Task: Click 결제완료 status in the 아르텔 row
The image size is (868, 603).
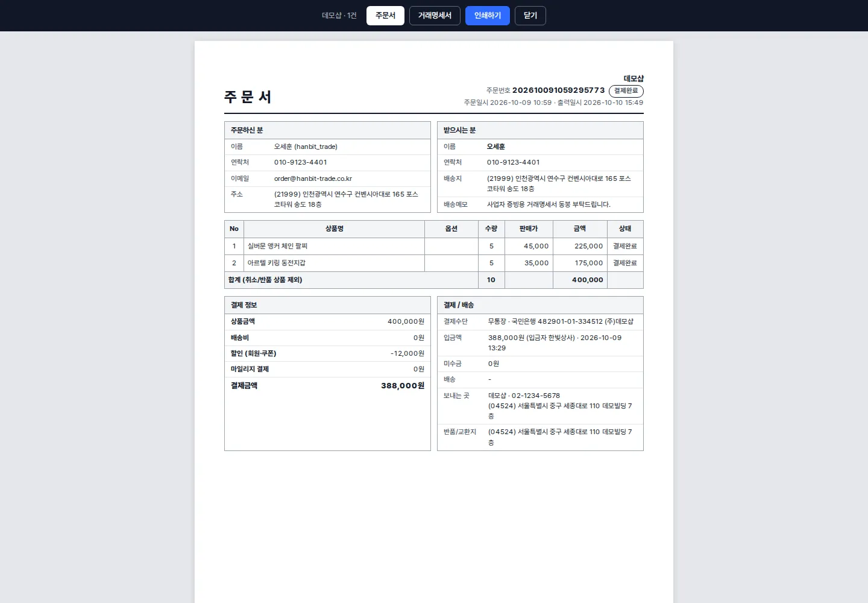Action: pos(625,263)
